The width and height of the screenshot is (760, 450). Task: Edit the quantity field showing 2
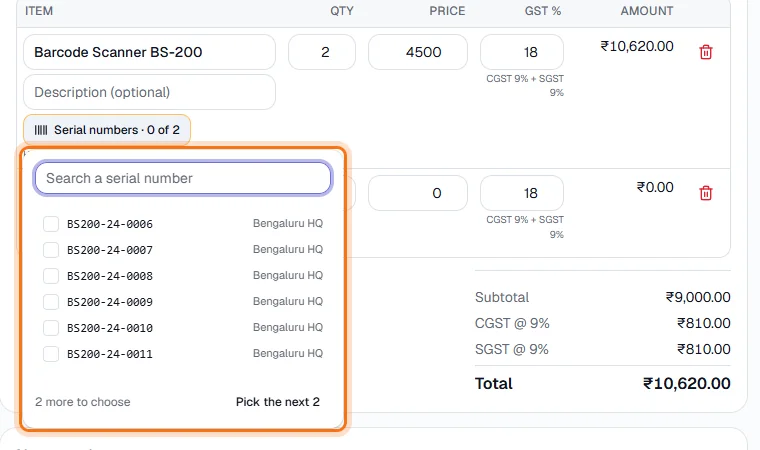tap(322, 52)
